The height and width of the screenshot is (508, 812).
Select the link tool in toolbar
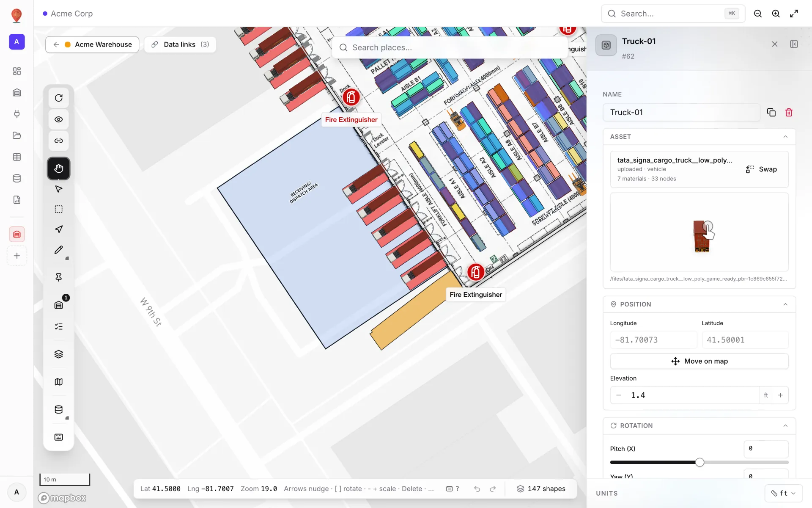click(59, 141)
